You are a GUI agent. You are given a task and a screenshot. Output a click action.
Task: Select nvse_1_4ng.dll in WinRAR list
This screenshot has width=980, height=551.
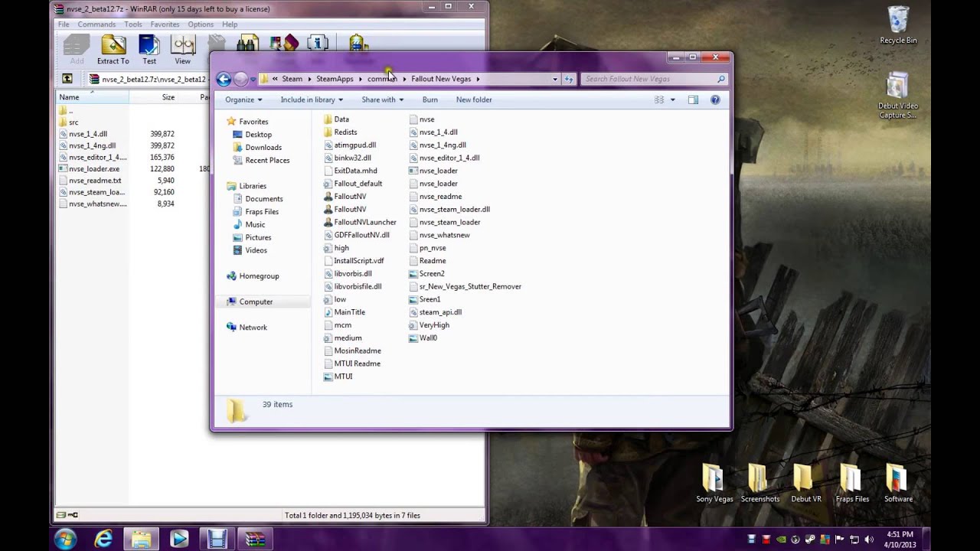87,145
